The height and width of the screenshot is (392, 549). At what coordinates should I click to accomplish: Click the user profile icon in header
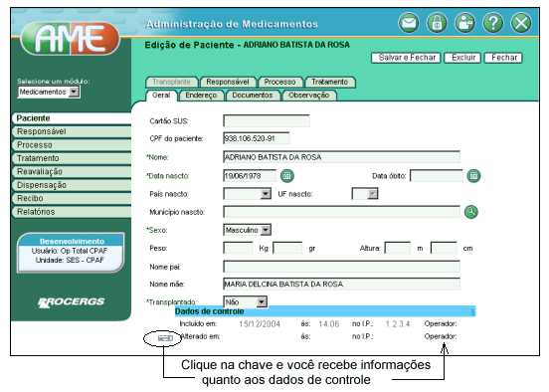click(464, 23)
